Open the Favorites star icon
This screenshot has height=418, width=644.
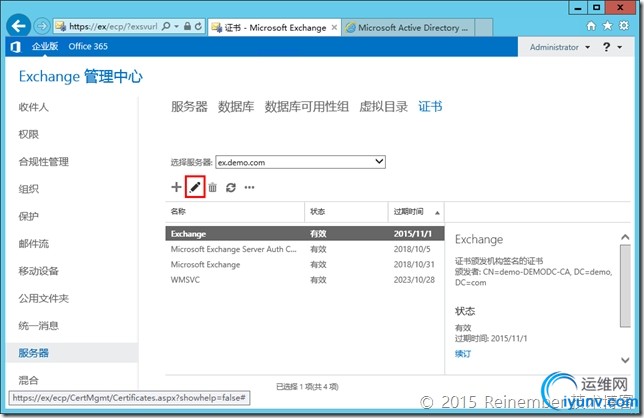(607, 26)
